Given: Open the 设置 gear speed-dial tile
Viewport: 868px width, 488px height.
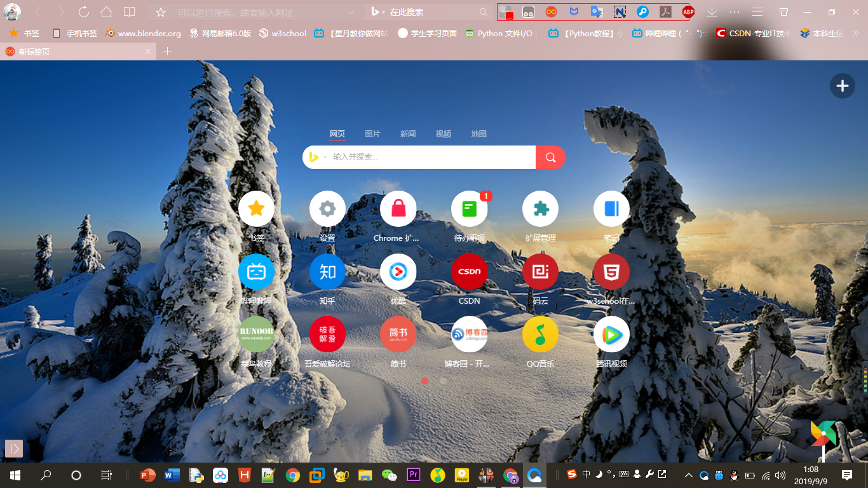Looking at the screenshot, I should click(x=327, y=208).
